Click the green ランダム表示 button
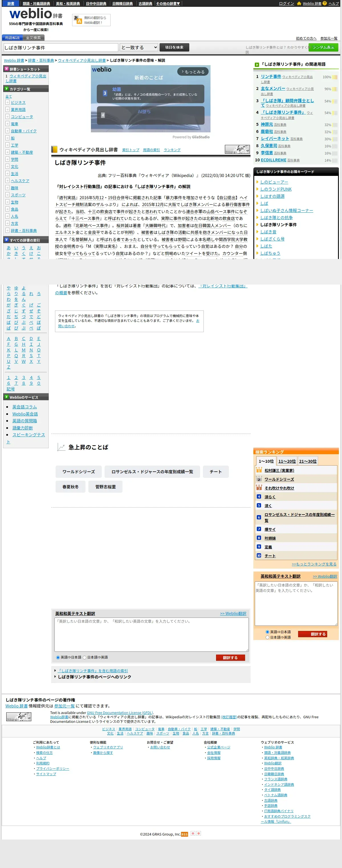Image resolution: width=342 pixels, height=868 pixels. coord(323,47)
